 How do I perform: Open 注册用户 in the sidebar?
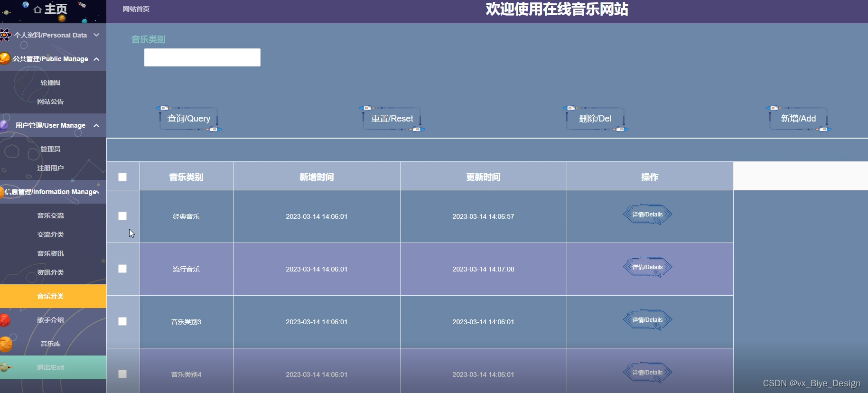click(50, 168)
